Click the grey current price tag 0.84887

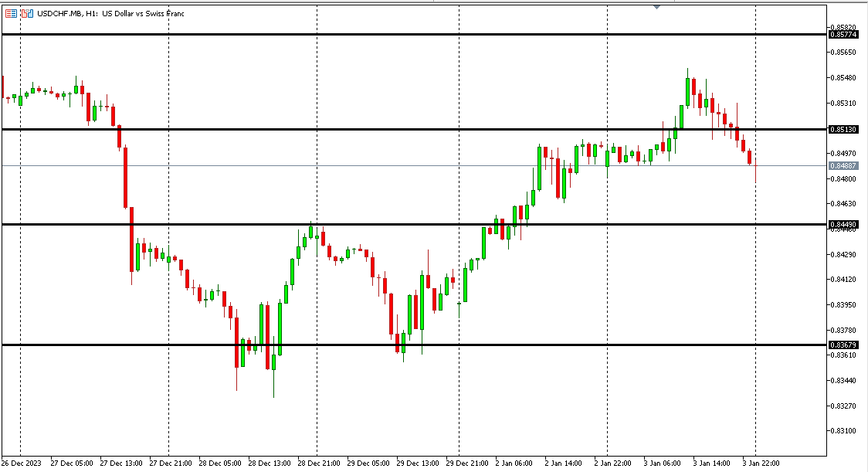point(843,165)
